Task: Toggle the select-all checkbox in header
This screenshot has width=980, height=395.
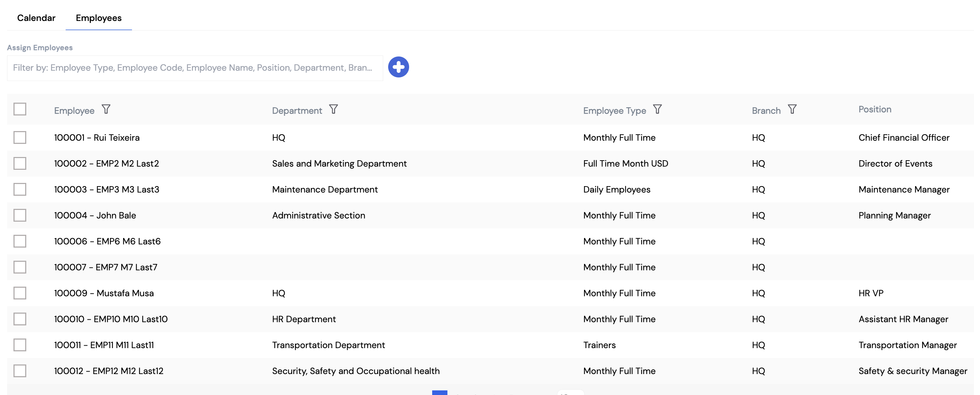Action: [20, 109]
